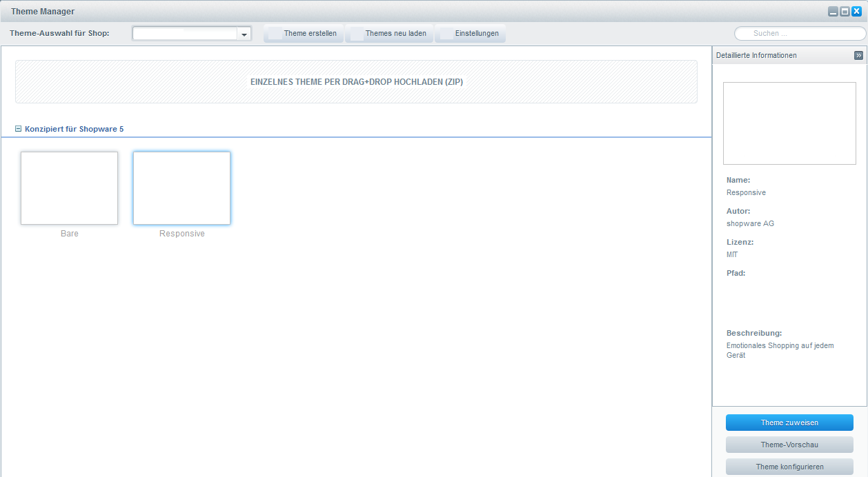Click Themes neu laden button
868x477 pixels.
389,34
